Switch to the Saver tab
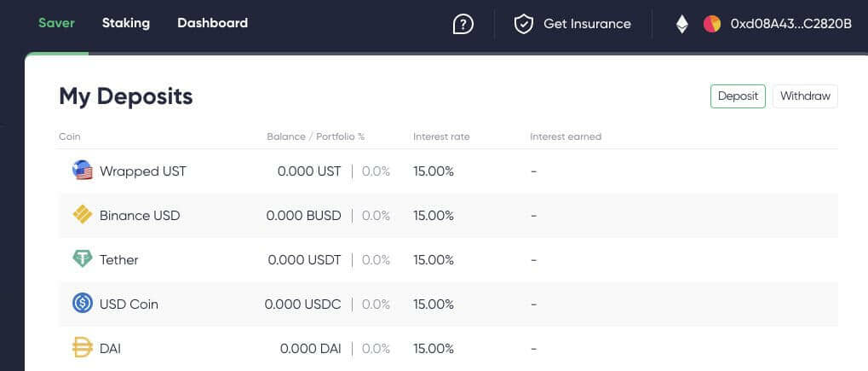Image resolution: width=868 pixels, height=371 pixels. point(56,23)
